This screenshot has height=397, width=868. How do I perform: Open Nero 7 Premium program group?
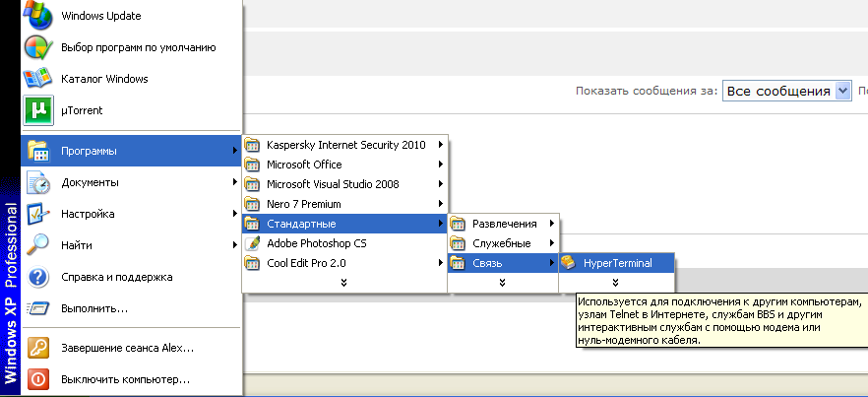[304, 204]
